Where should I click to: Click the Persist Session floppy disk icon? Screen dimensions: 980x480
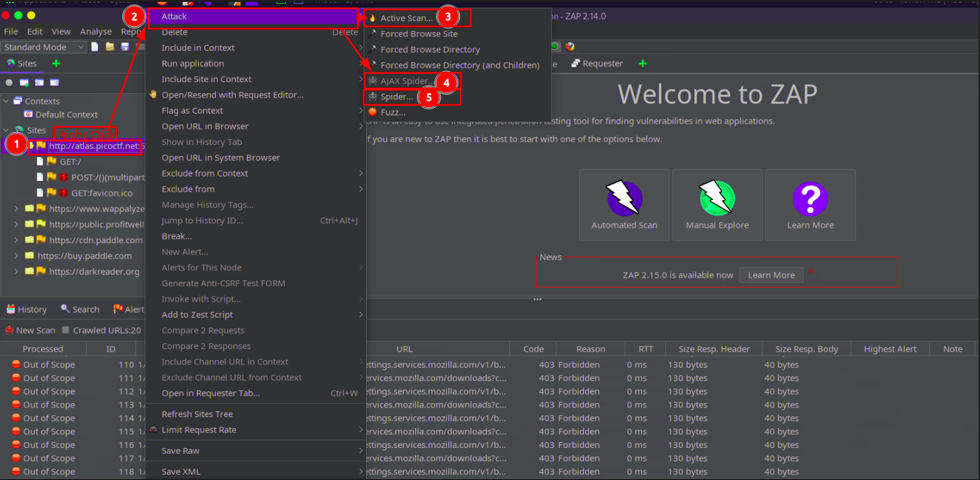(125, 47)
